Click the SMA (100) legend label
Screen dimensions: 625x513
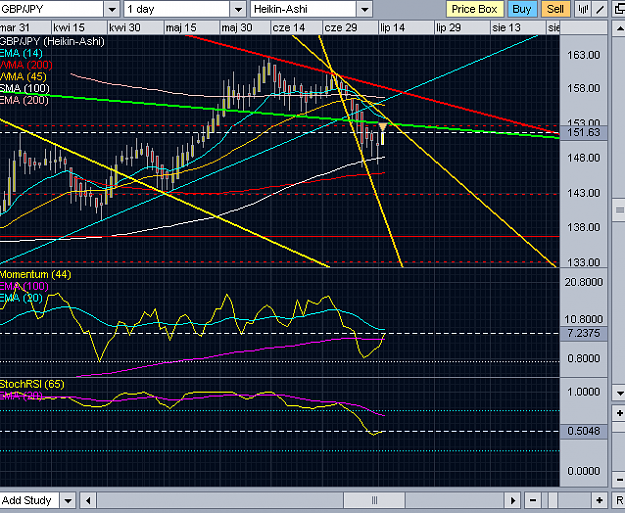[x=24, y=88]
